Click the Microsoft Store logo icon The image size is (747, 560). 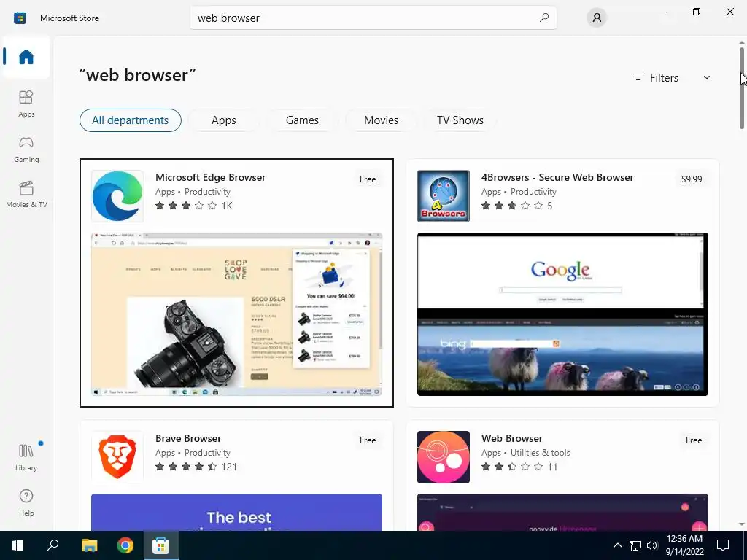(x=20, y=18)
